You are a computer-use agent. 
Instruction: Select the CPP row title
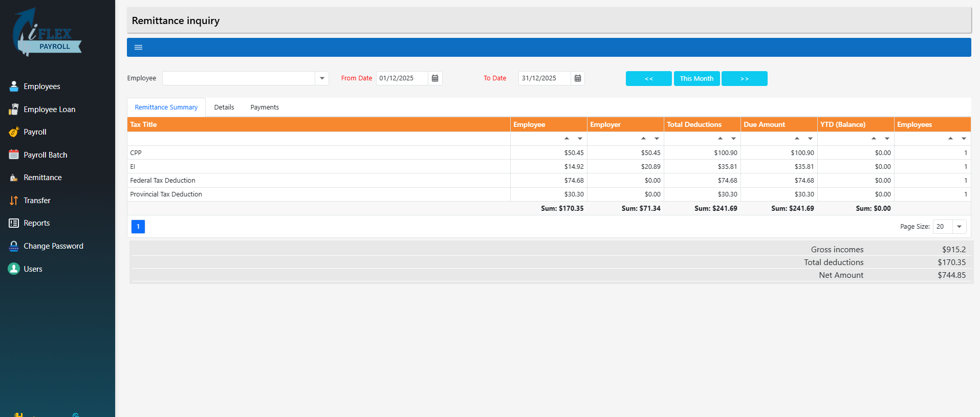(136, 153)
